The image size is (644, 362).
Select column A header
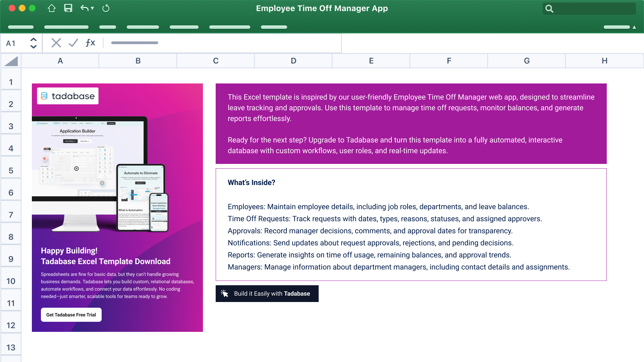(x=60, y=61)
